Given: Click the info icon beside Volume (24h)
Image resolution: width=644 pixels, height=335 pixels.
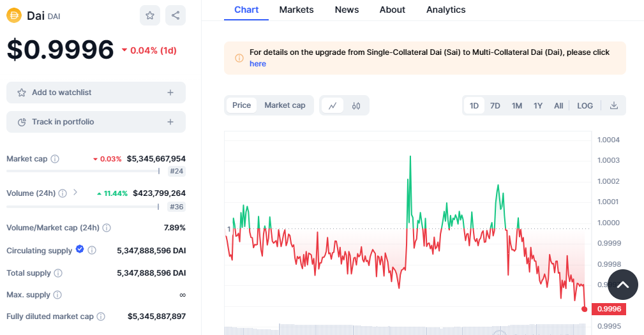Looking at the screenshot, I should point(63,193).
